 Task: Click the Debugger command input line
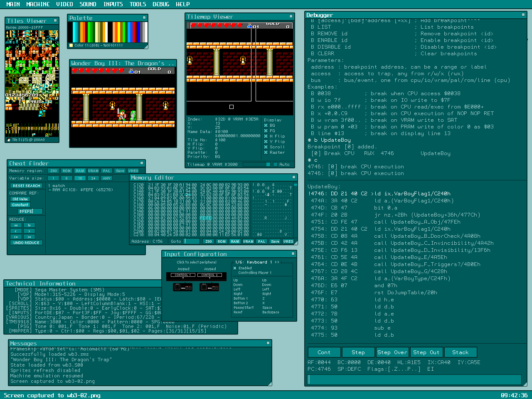(x=415, y=379)
